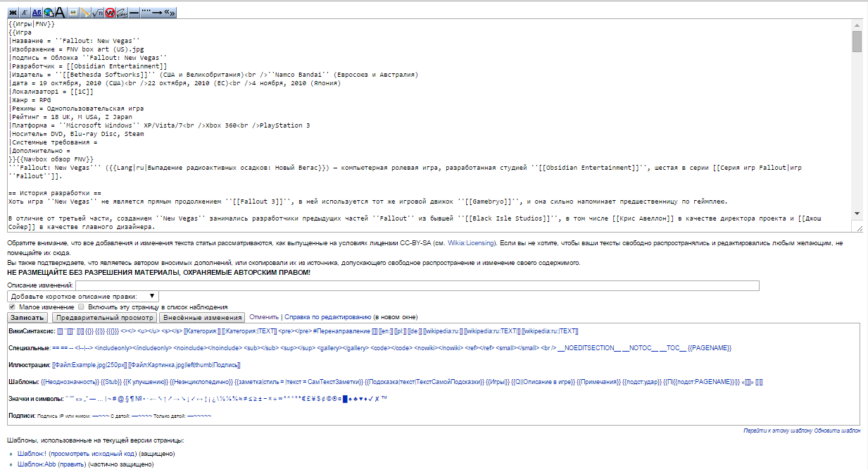
Task: Insert <small></small> tag
Action: (517, 348)
